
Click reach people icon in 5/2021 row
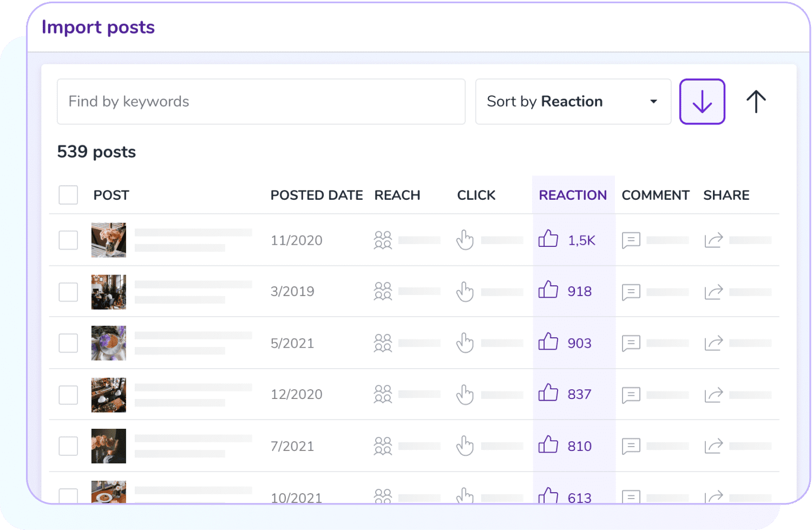point(383,343)
